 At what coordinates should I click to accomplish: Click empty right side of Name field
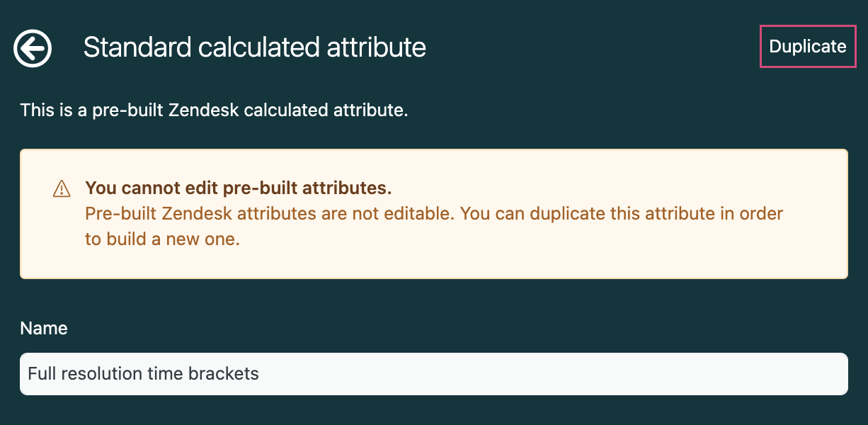pos(637,374)
